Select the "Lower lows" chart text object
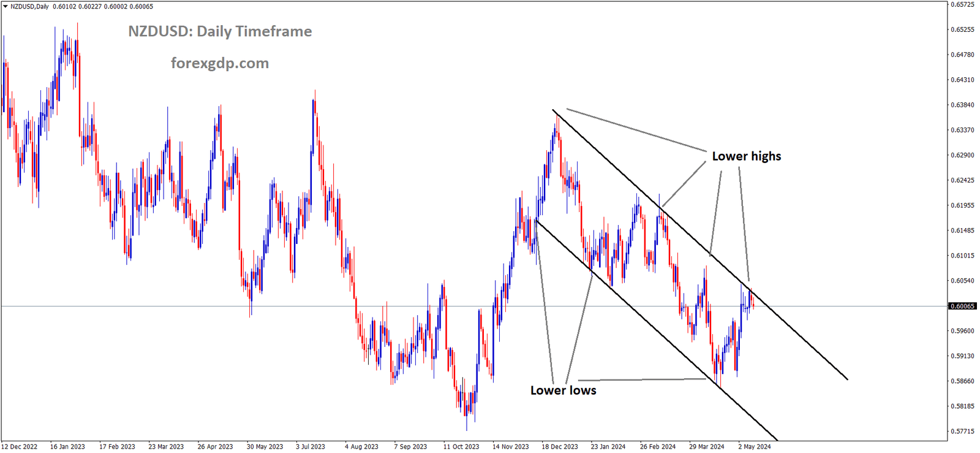This screenshot has height=453, width=980. tap(563, 390)
